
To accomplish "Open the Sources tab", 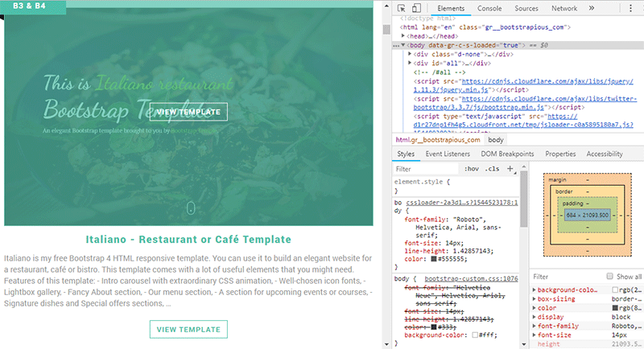I will [x=526, y=8].
